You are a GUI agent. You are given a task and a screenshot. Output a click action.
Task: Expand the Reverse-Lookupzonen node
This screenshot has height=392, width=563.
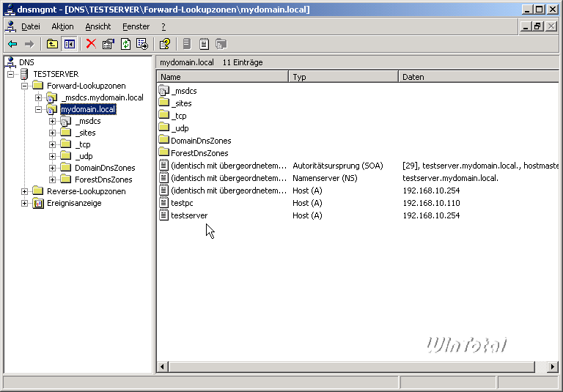pyautogui.click(x=25, y=191)
